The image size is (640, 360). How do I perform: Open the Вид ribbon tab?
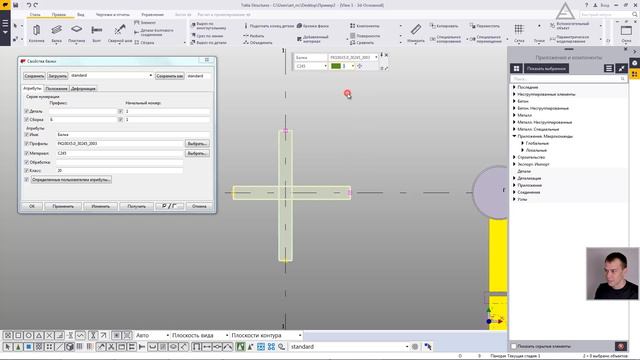81,15
